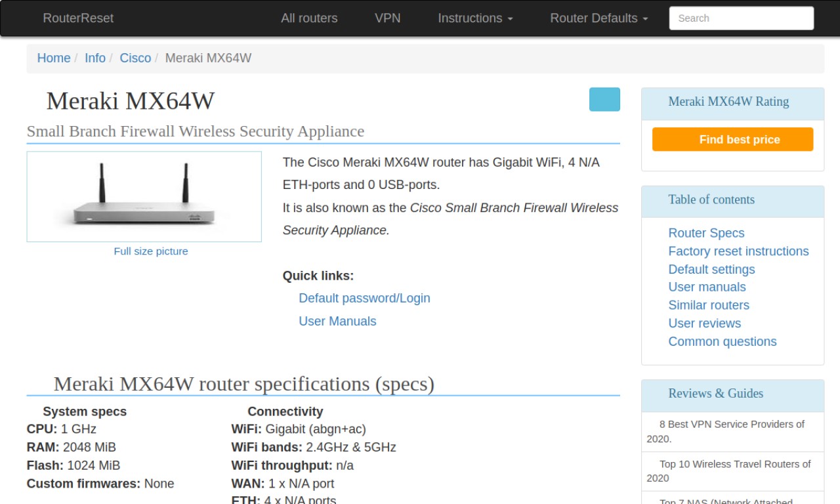Expand the Router Defaults dropdown menu
The height and width of the screenshot is (504, 840).
click(598, 18)
